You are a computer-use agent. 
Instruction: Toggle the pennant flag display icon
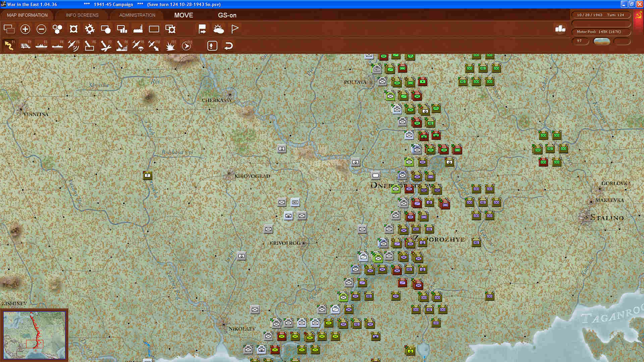point(235,29)
